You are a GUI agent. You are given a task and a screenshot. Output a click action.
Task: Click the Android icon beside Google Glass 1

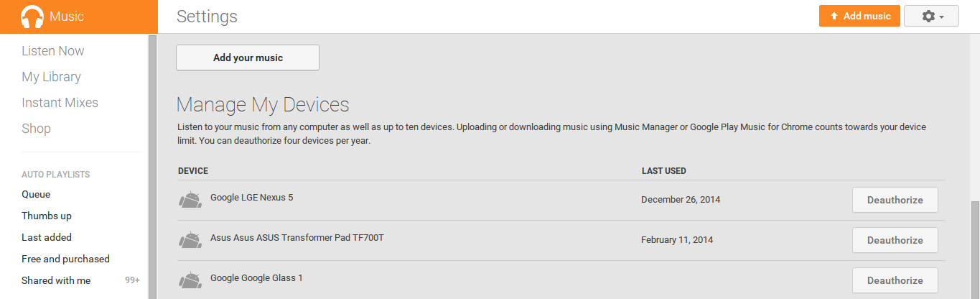pos(190,280)
